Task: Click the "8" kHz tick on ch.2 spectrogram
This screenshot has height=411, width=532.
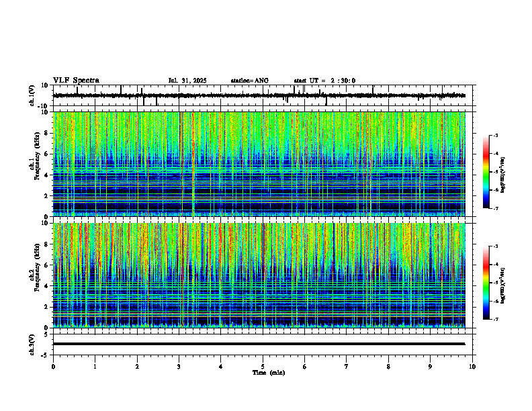Action: point(46,244)
